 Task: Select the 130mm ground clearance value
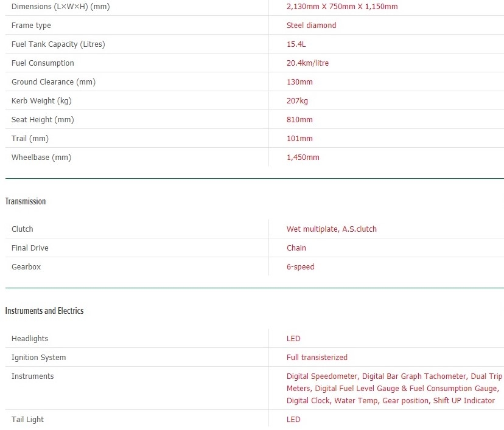[299, 82]
